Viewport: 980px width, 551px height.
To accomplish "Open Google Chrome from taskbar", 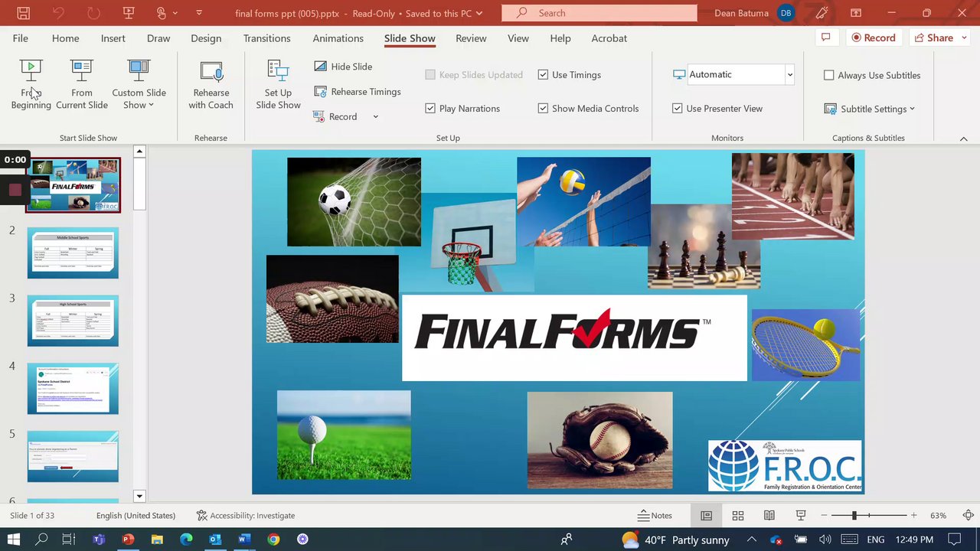I will [x=273, y=540].
